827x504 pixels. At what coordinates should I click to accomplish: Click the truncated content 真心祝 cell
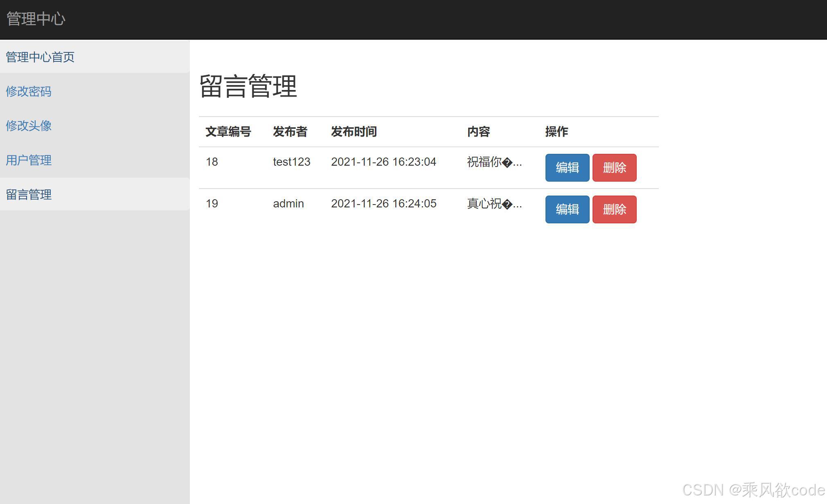494,204
